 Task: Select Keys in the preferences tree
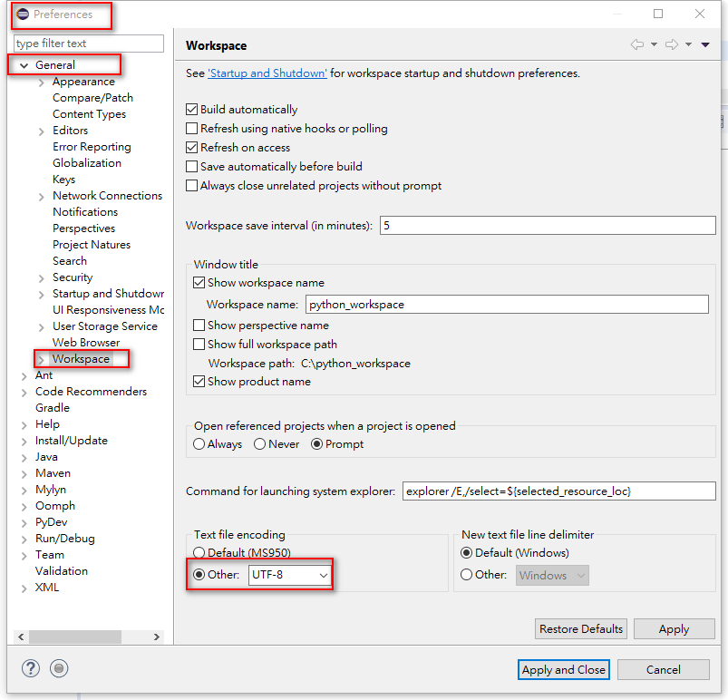coord(64,180)
